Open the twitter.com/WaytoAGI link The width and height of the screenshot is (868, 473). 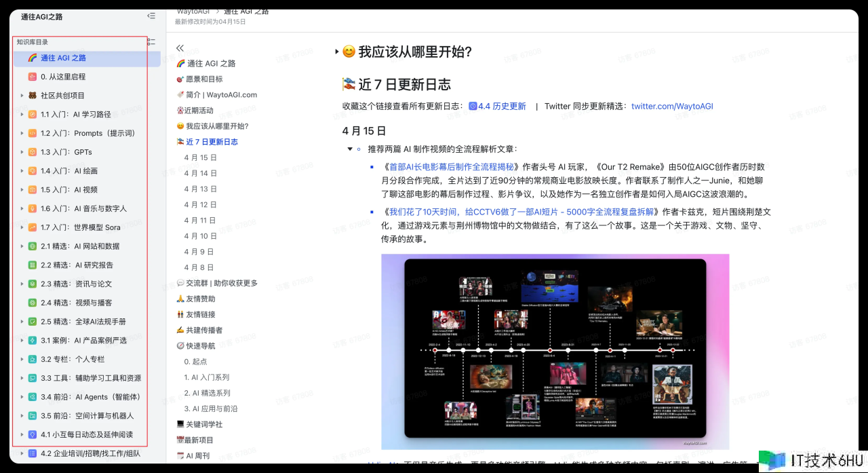tap(671, 107)
